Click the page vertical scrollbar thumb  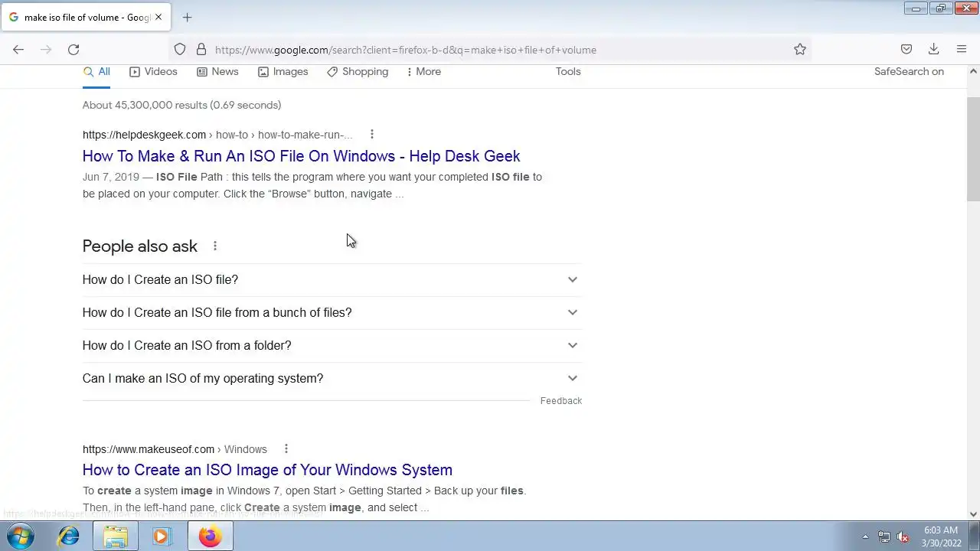coord(973,149)
